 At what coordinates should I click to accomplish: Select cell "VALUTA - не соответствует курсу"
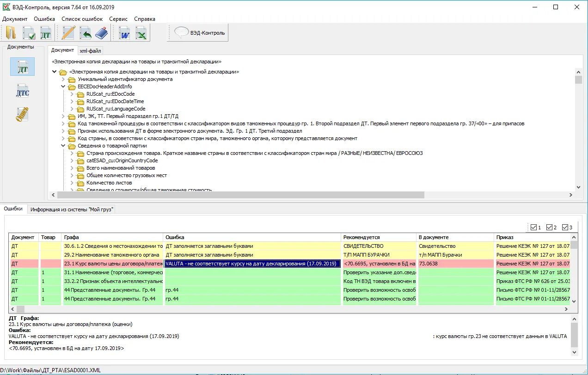click(253, 264)
